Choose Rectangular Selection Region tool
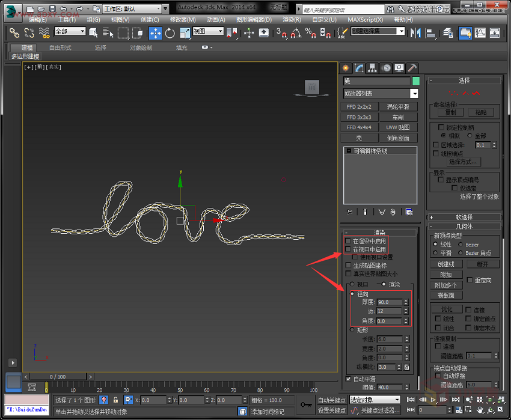Screen dimensions: 511x420 (123, 33)
